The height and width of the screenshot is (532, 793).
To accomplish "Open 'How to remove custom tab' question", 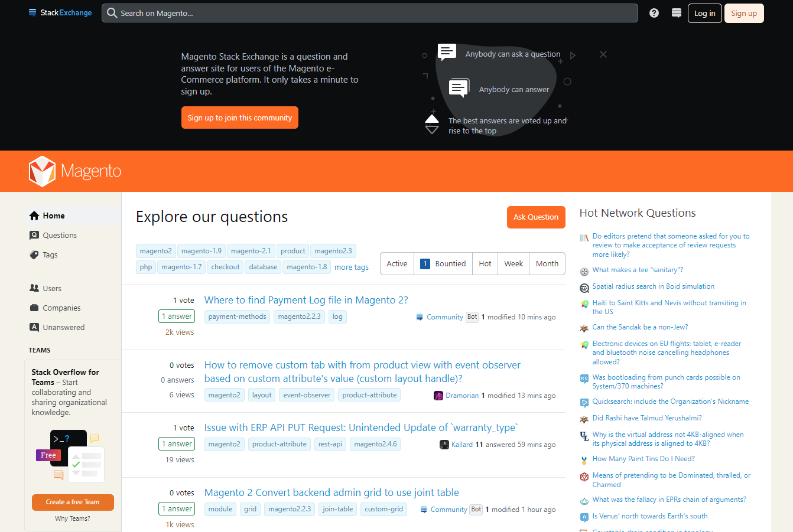I will point(362,372).
